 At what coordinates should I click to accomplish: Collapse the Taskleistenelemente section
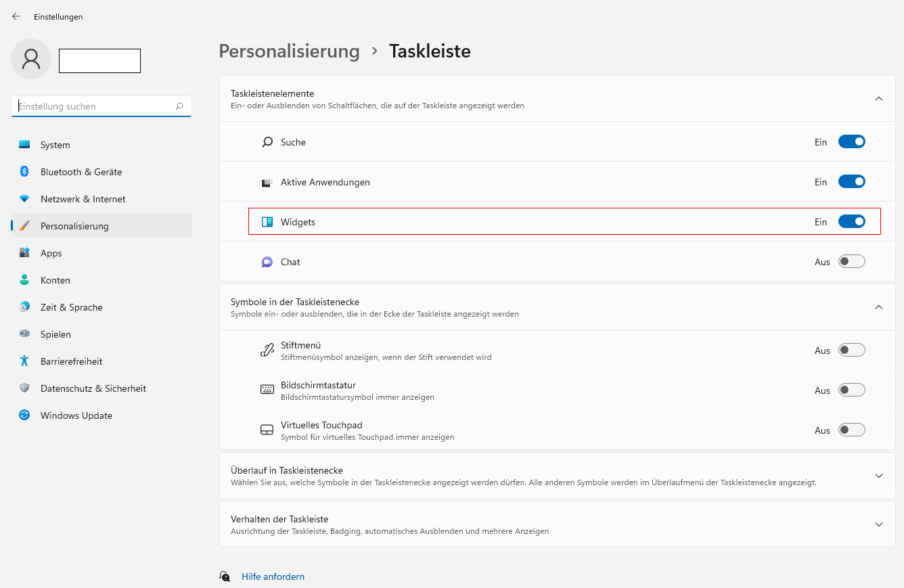pos(878,99)
